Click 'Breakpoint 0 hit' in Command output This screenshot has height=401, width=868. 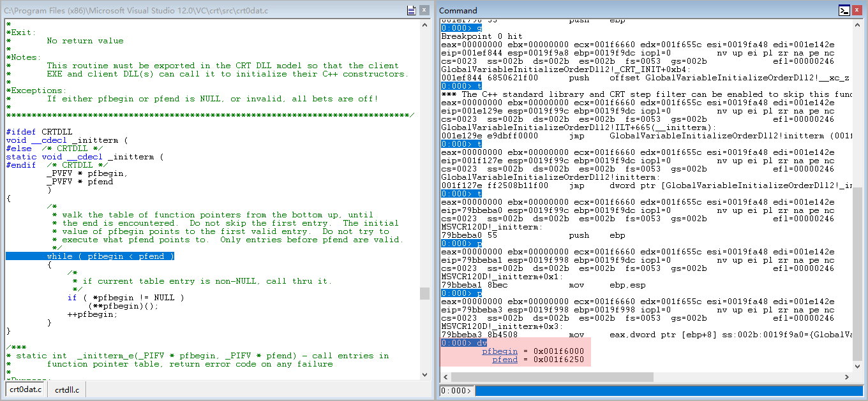pos(482,36)
